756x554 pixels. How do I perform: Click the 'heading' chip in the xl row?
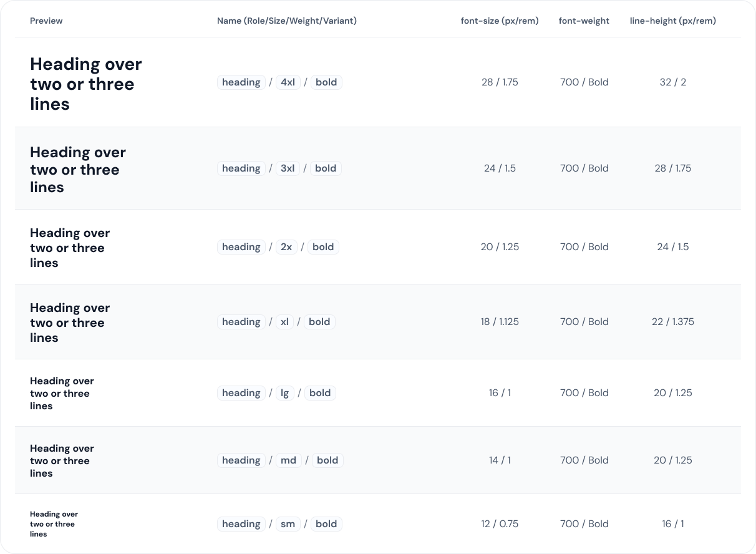(x=241, y=321)
